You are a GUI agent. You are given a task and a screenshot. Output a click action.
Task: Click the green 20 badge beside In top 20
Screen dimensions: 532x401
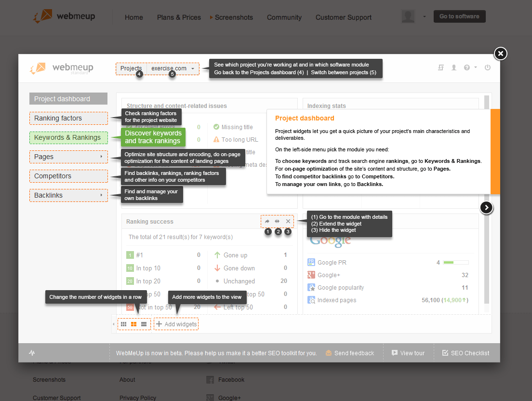click(130, 281)
